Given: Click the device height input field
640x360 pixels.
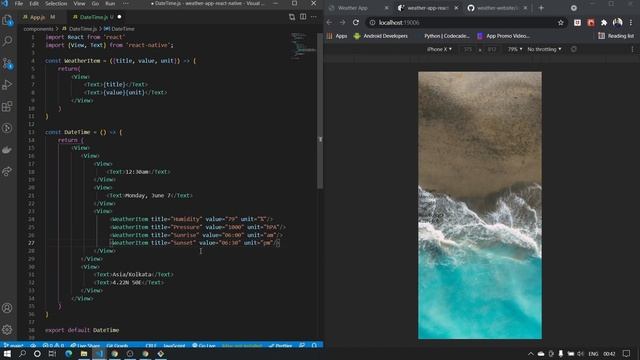Looking at the screenshot, I should point(492,49).
